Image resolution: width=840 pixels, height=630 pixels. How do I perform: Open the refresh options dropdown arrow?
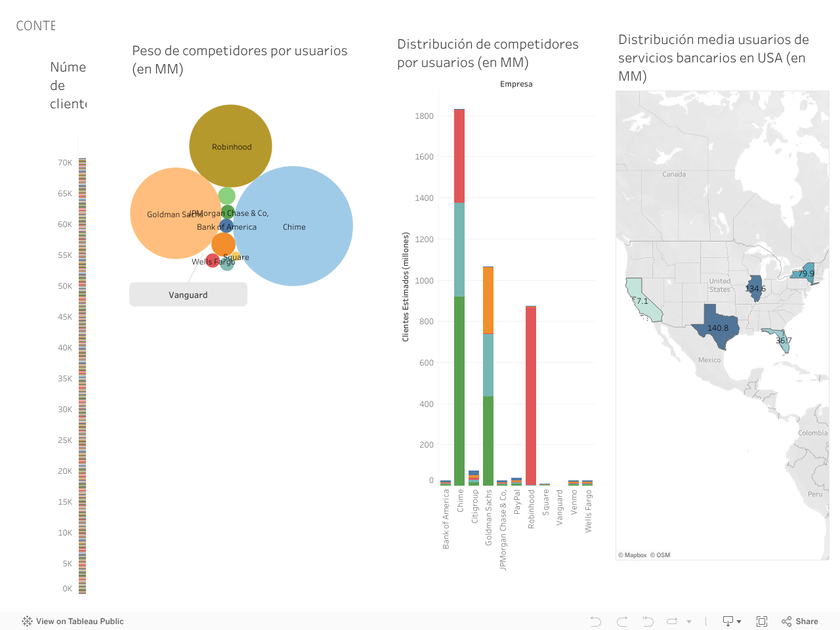pos(689,621)
